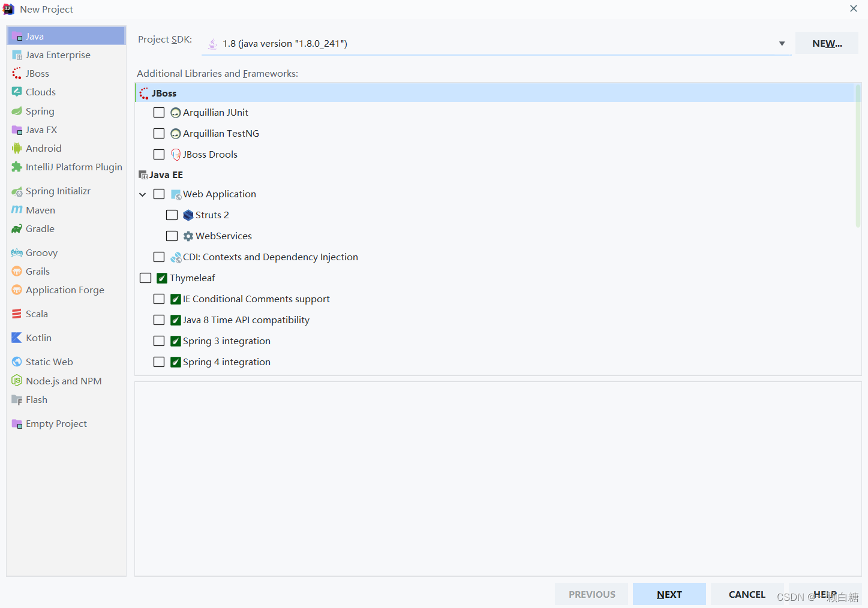
Task: Click the CANCEL button
Action: (x=747, y=594)
